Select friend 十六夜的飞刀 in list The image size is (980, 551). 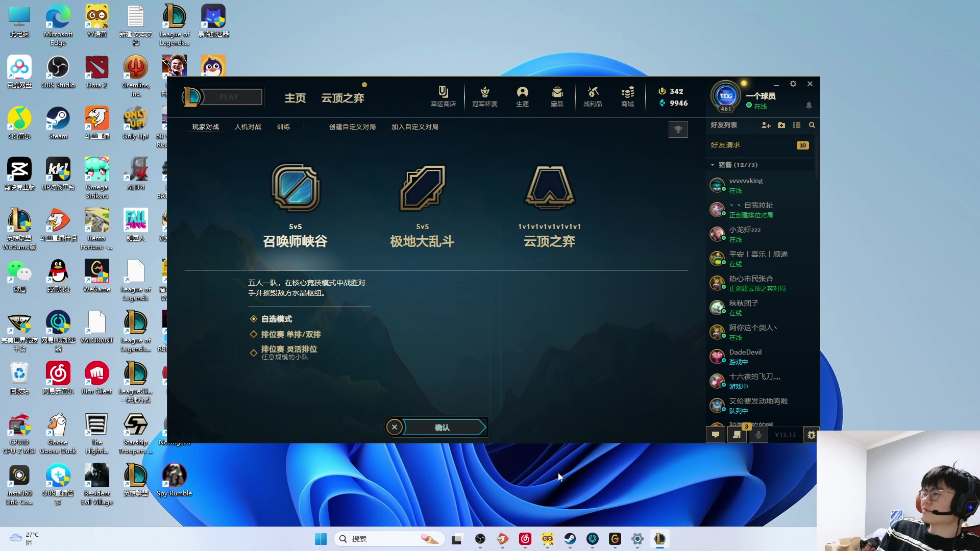coord(759,381)
